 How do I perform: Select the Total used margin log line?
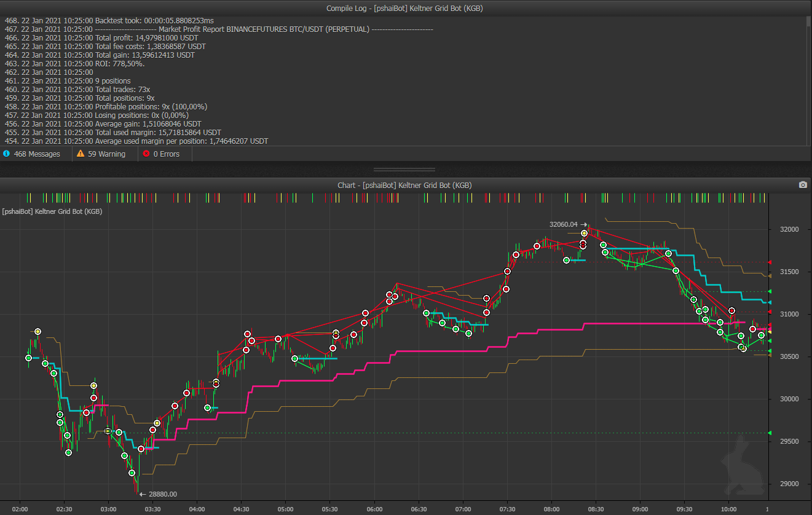point(112,132)
